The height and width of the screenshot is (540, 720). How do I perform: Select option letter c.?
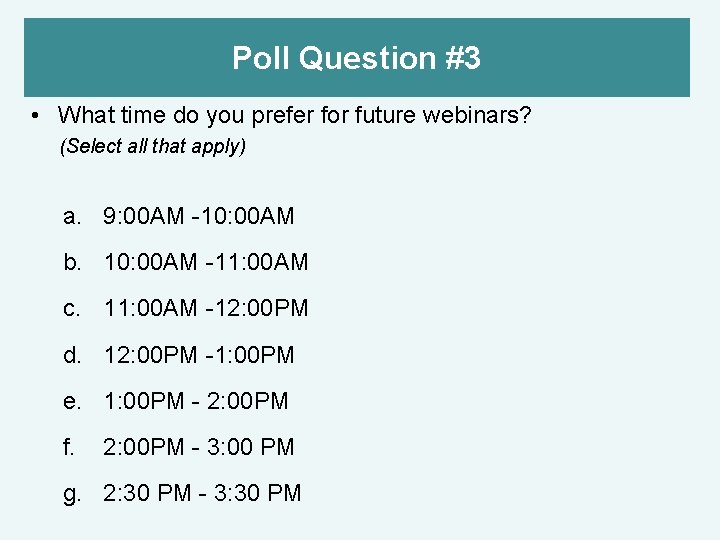click(72, 308)
